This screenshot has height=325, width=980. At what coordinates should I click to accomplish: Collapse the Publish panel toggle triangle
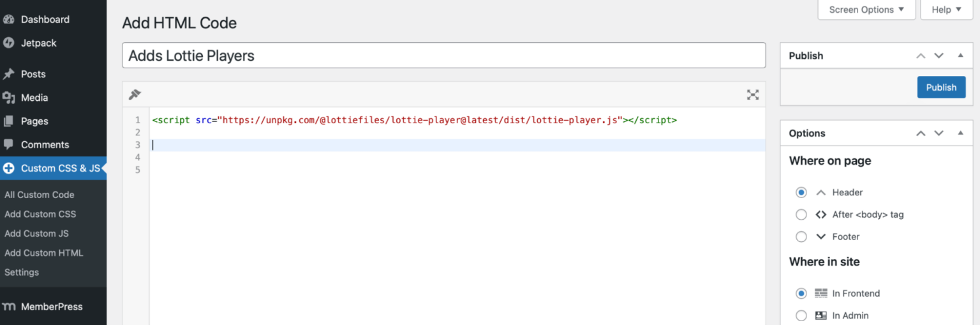(960, 56)
